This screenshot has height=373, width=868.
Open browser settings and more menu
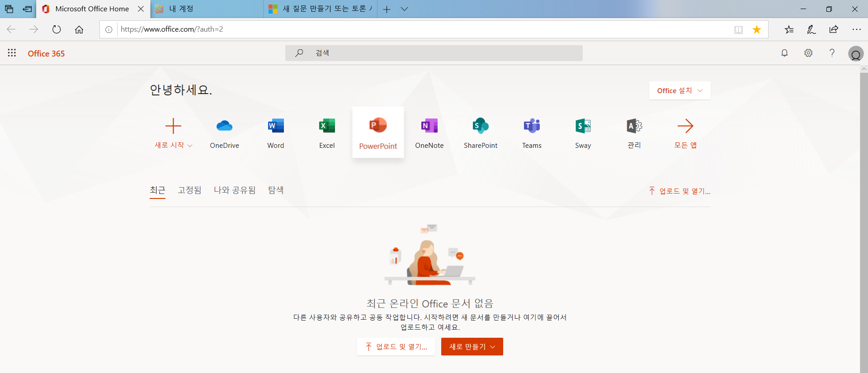point(856,29)
